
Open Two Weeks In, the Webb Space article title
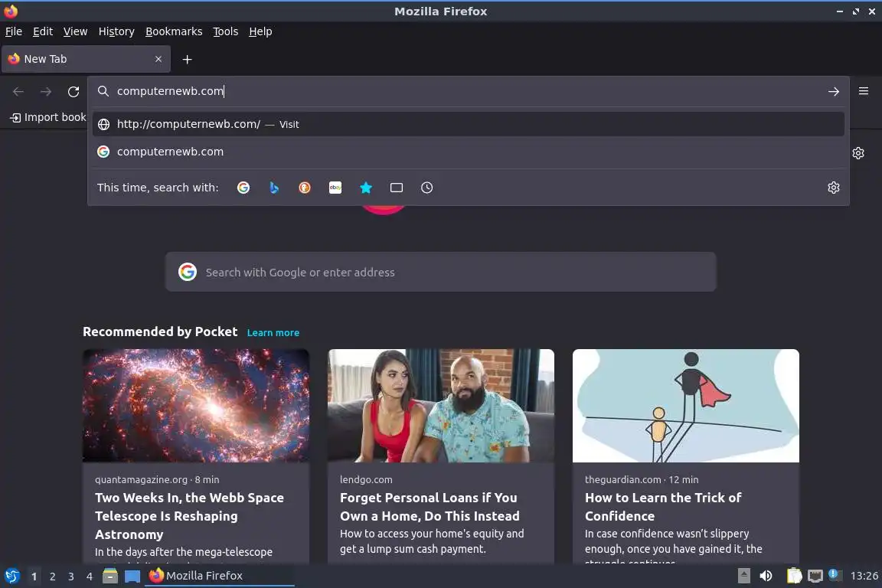(190, 516)
